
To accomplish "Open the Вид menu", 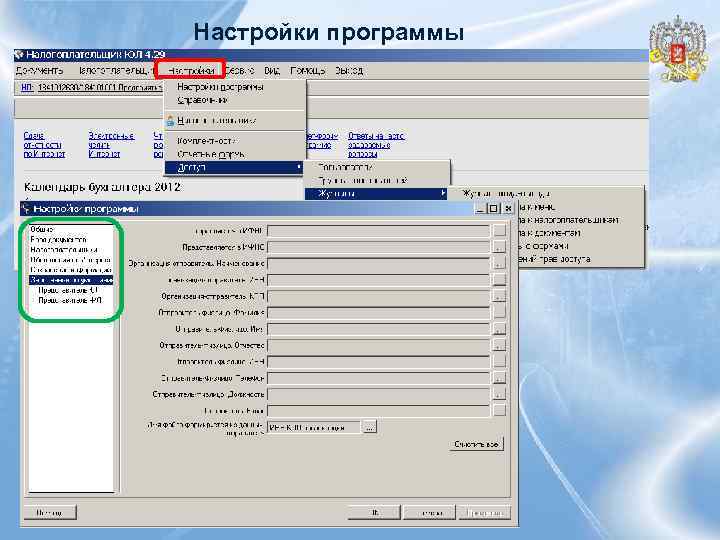I will click(x=272, y=71).
